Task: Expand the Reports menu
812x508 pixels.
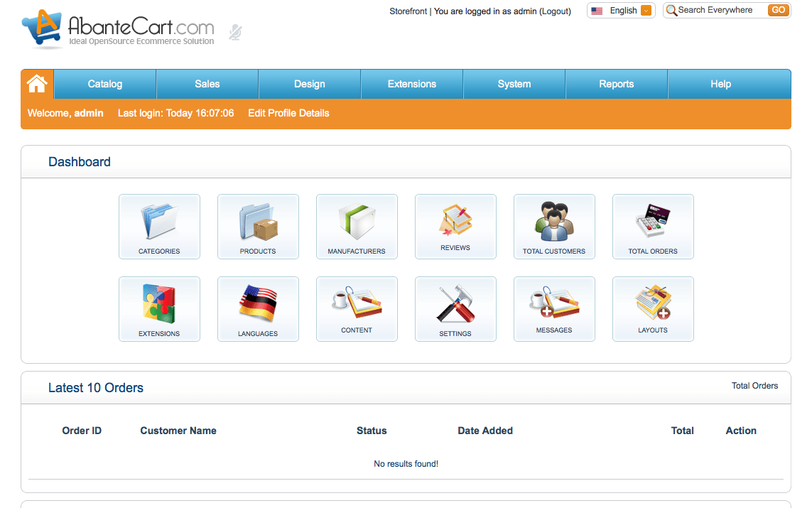Action: coord(616,84)
